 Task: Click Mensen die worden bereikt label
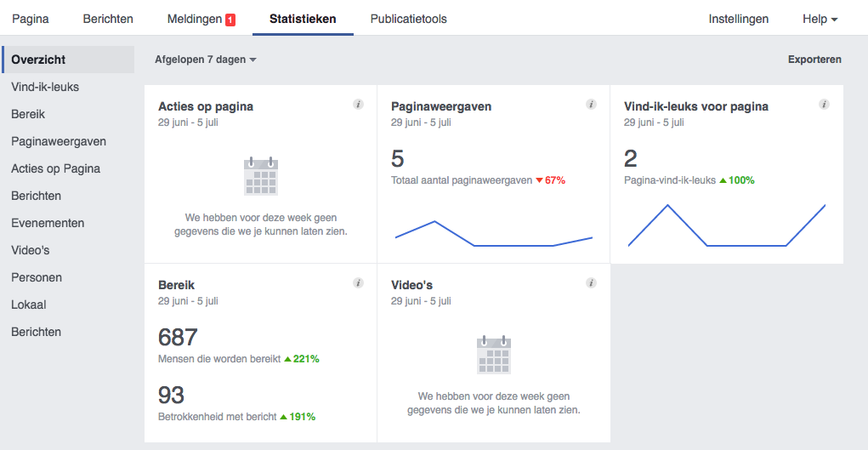point(220,359)
